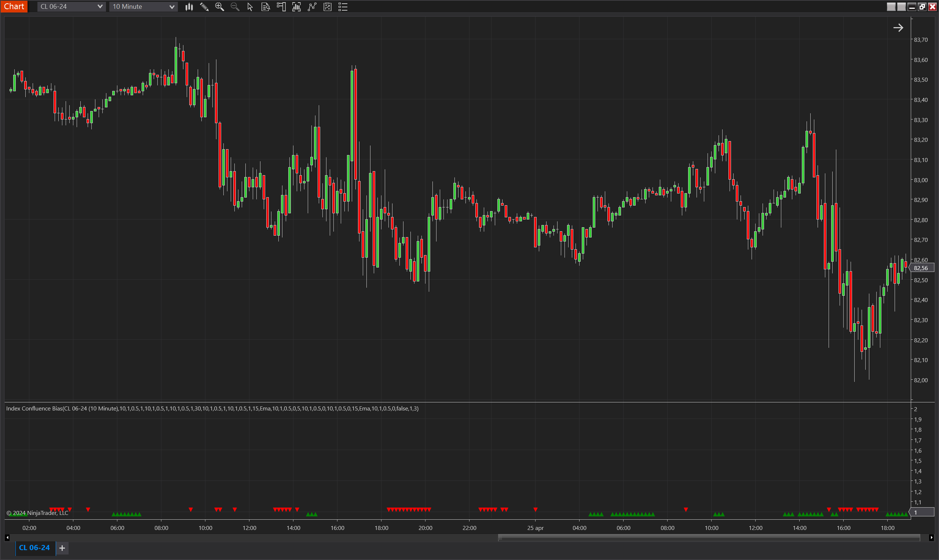
Task: Click the 82,00 price axis label
Action: coord(921,380)
